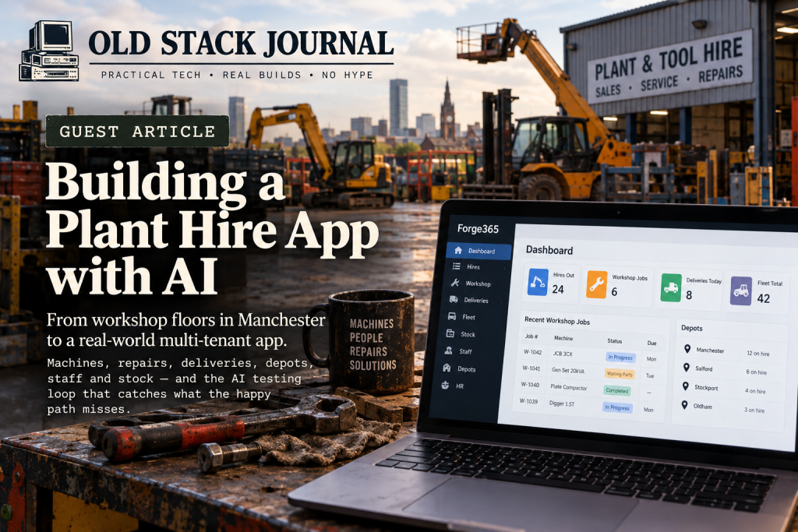Click the Building a Plant Hire App headline

tap(213, 228)
